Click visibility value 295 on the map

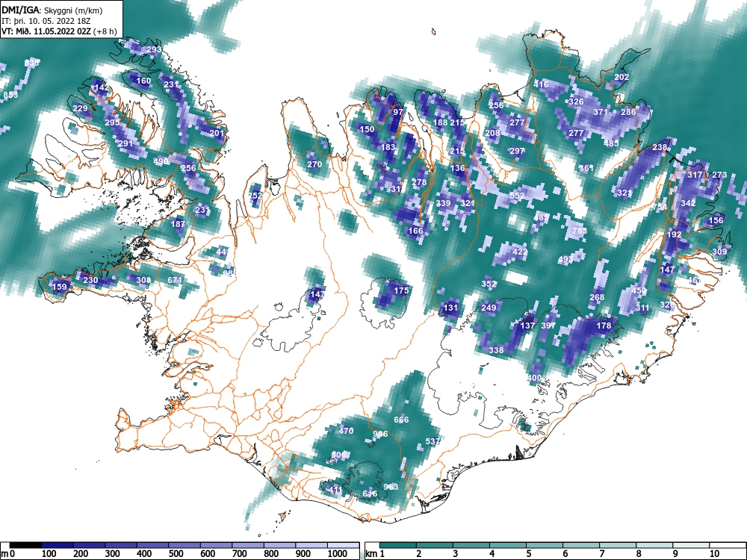point(112,123)
